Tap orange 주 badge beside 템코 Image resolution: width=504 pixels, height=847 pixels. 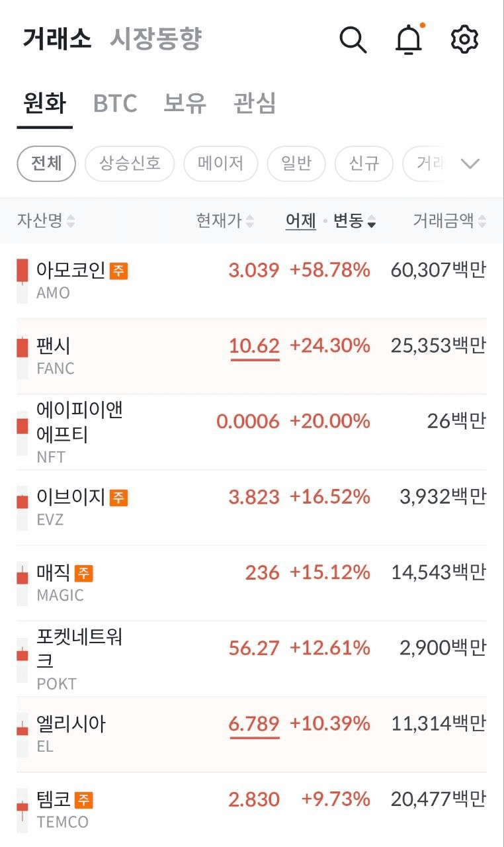[x=83, y=800]
